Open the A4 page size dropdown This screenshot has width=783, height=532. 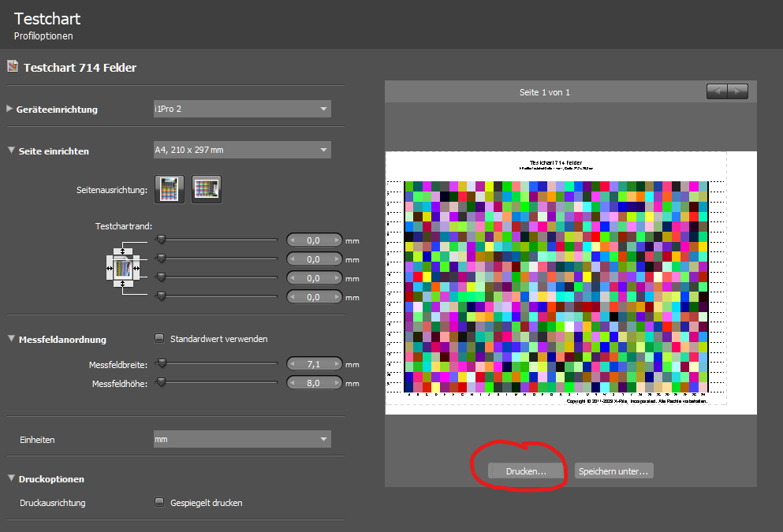tap(242, 149)
